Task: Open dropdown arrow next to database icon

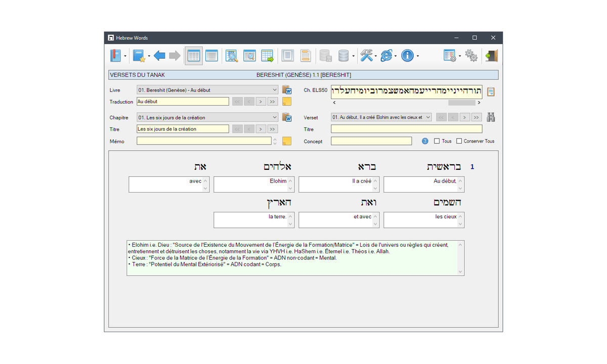Action: point(354,56)
